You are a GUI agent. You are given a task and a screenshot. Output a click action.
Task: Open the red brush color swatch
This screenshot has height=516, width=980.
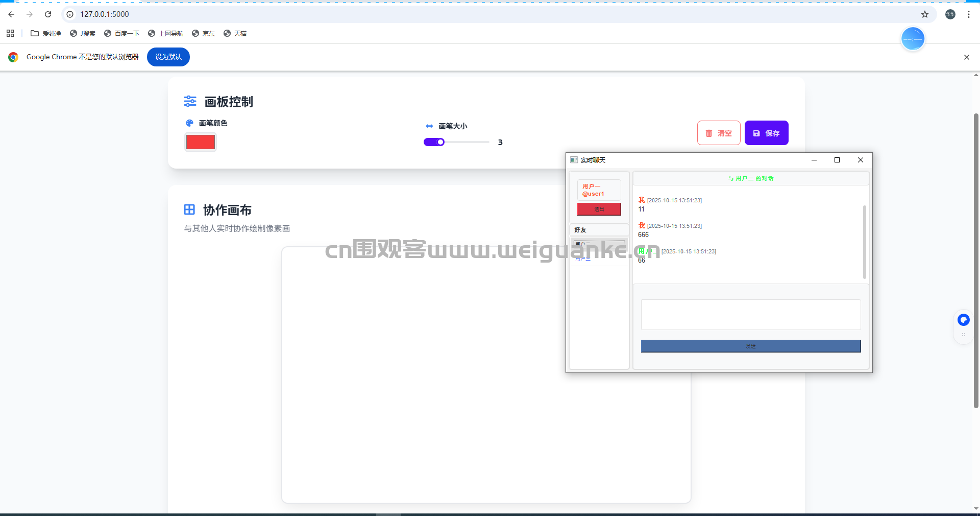coord(200,142)
